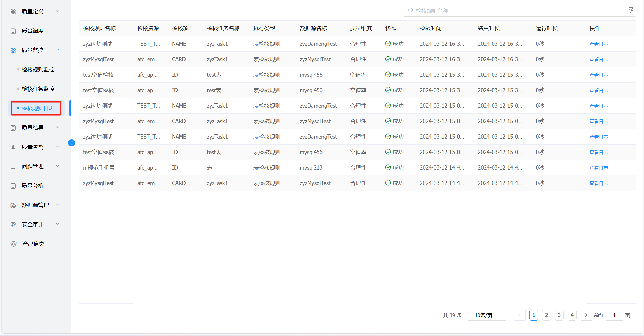
Task: Open 检核规则监控 menu item
Action: (x=38, y=70)
